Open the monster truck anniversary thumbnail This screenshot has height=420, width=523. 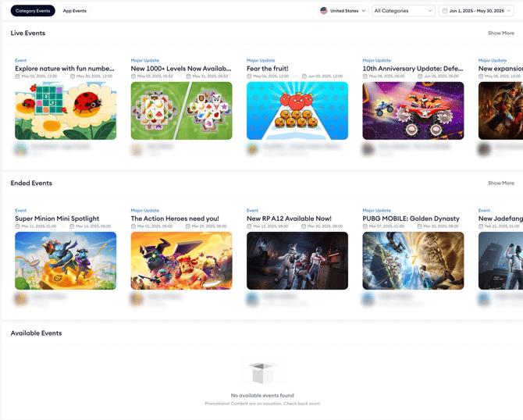click(x=413, y=111)
